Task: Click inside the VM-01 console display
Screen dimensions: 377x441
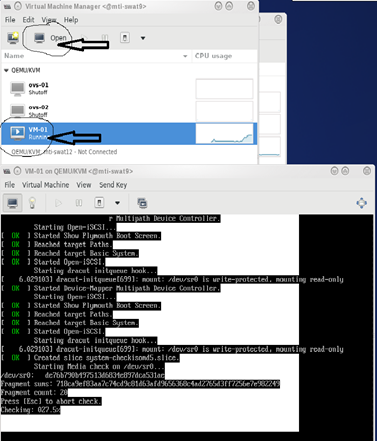Action: (x=187, y=327)
